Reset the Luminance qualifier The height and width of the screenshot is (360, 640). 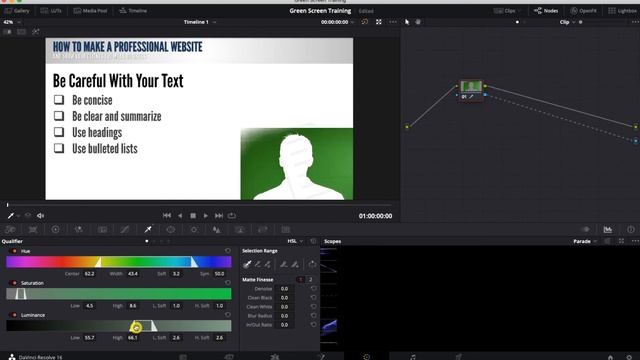pyautogui.click(x=228, y=315)
